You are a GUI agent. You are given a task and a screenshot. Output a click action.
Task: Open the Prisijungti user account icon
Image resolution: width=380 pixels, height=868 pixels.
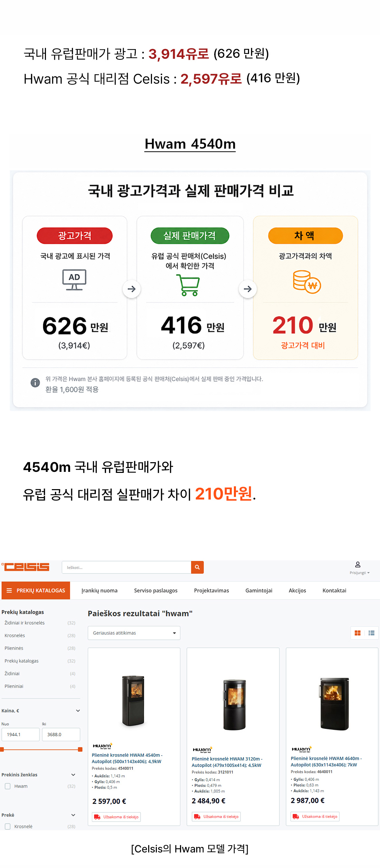click(358, 564)
